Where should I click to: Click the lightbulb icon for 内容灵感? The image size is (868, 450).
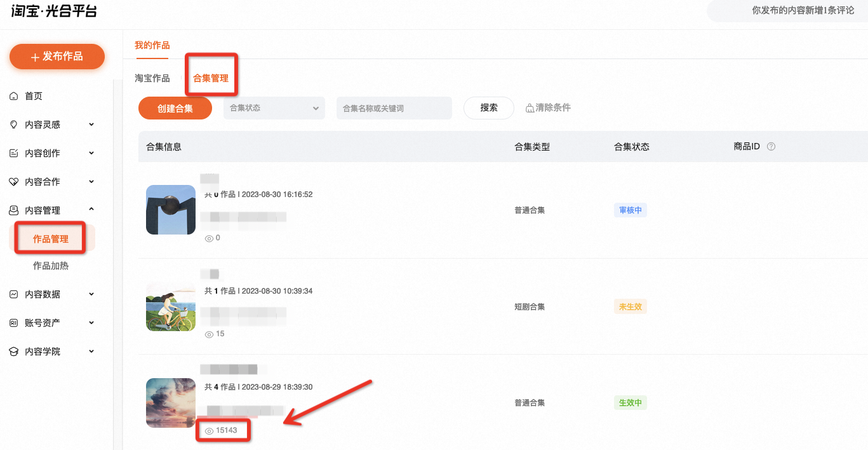tap(14, 125)
